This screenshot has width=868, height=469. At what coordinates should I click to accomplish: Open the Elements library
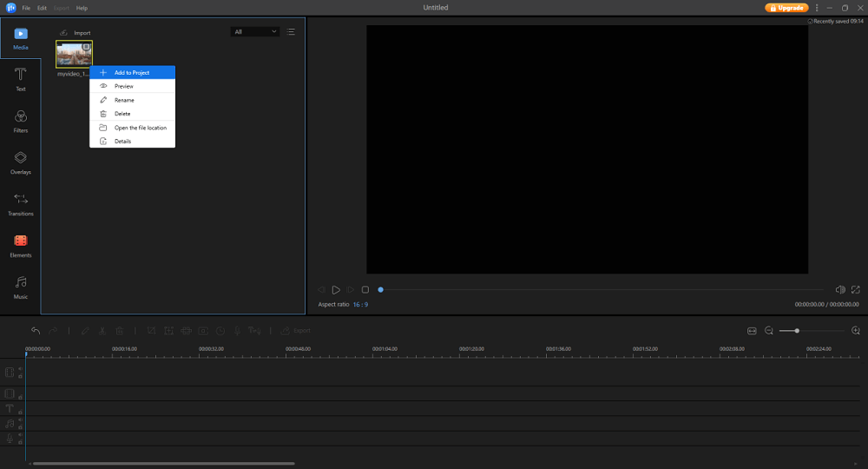tap(20, 246)
